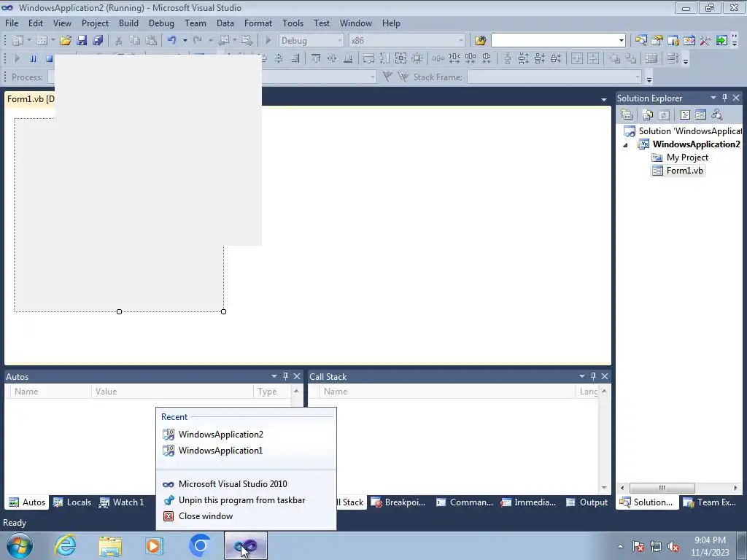Click View Code icon in Solution Explorer
This screenshot has height=560, width=747.
[x=684, y=114]
